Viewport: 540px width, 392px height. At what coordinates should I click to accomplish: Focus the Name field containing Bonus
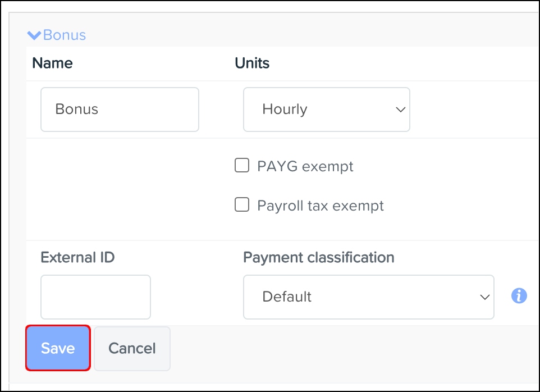pyautogui.click(x=120, y=110)
